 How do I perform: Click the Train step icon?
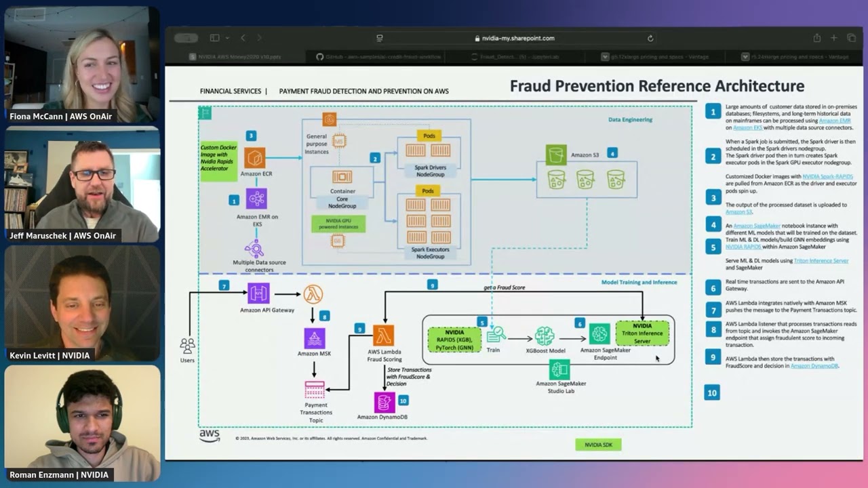pos(496,334)
